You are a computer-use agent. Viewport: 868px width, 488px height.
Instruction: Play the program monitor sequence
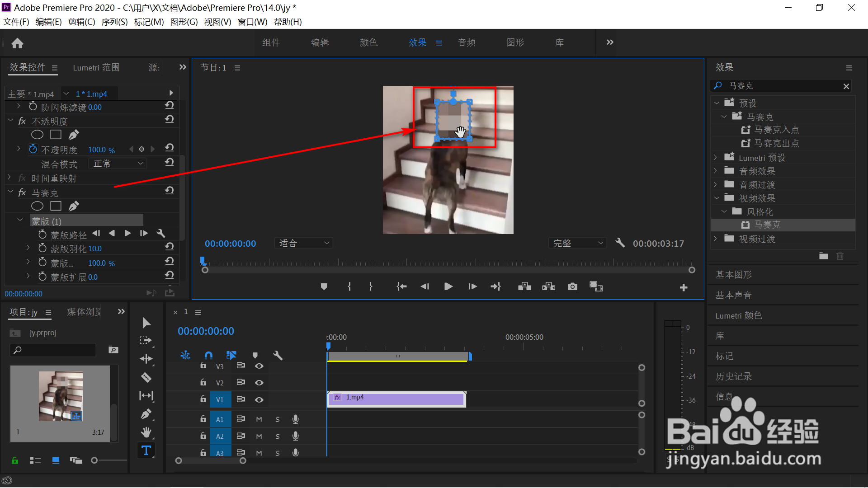448,286
